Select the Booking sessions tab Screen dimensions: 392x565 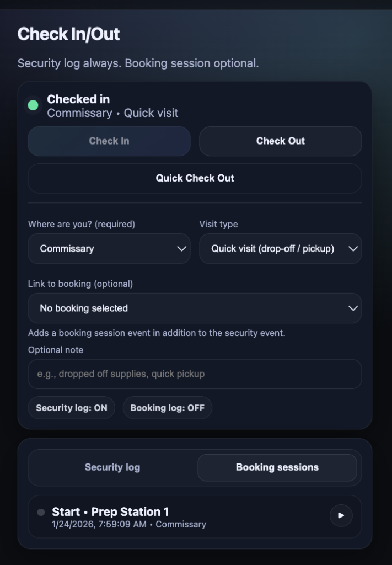(277, 468)
